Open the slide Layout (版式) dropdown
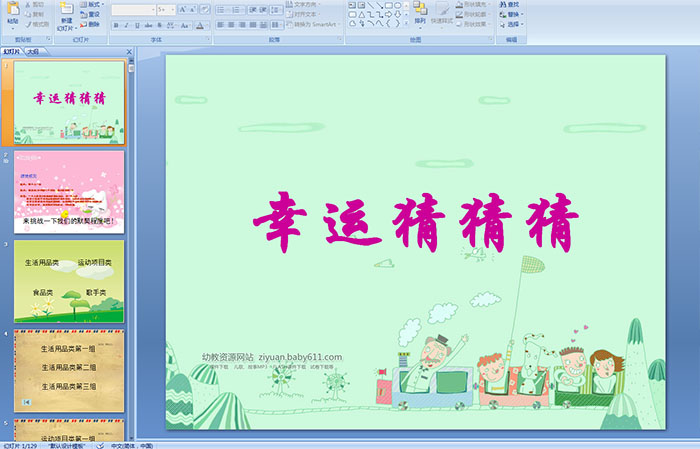 [x=92, y=4]
